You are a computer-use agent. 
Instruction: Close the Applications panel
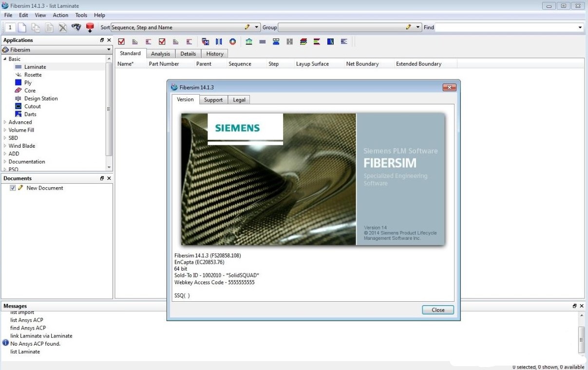click(x=109, y=40)
